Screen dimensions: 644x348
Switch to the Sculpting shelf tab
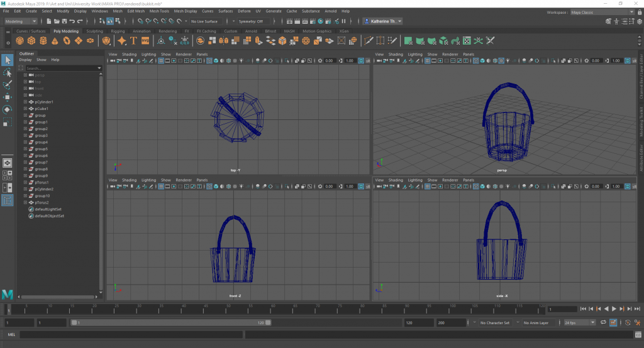tap(94, 31)
